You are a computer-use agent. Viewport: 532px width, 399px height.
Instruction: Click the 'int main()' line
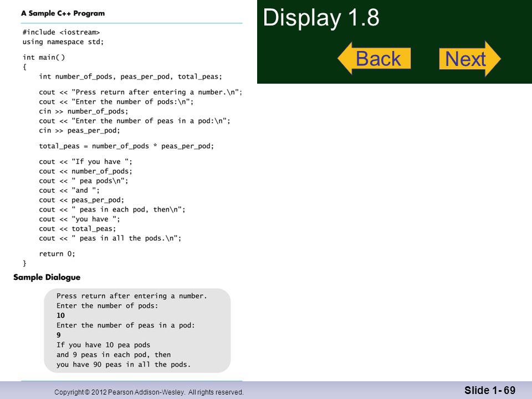(x=43, y=57)
